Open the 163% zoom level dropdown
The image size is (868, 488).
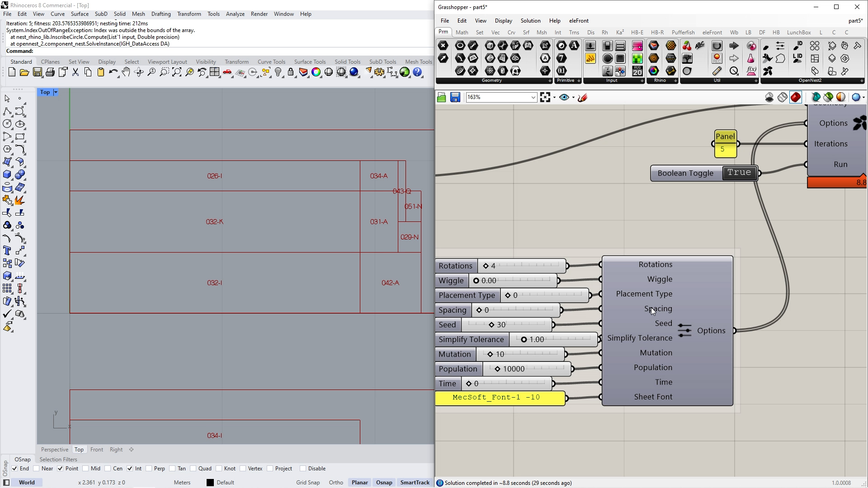[533, 97]
